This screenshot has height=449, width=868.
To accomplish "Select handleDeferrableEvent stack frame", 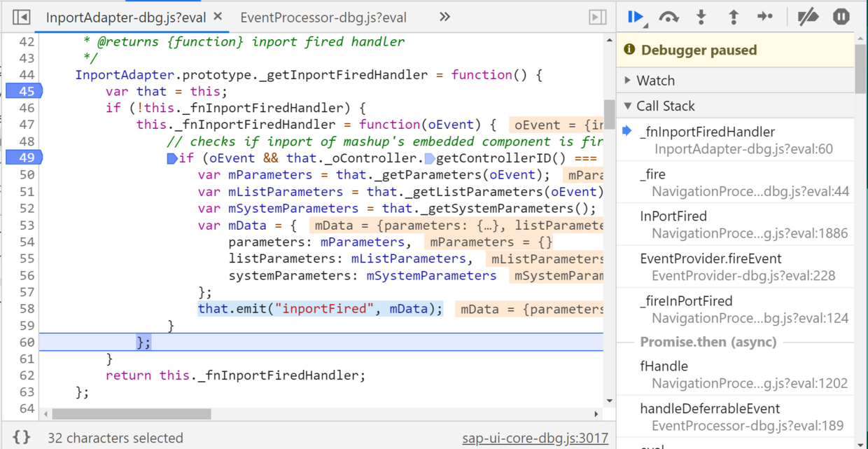I will [736, 417].
